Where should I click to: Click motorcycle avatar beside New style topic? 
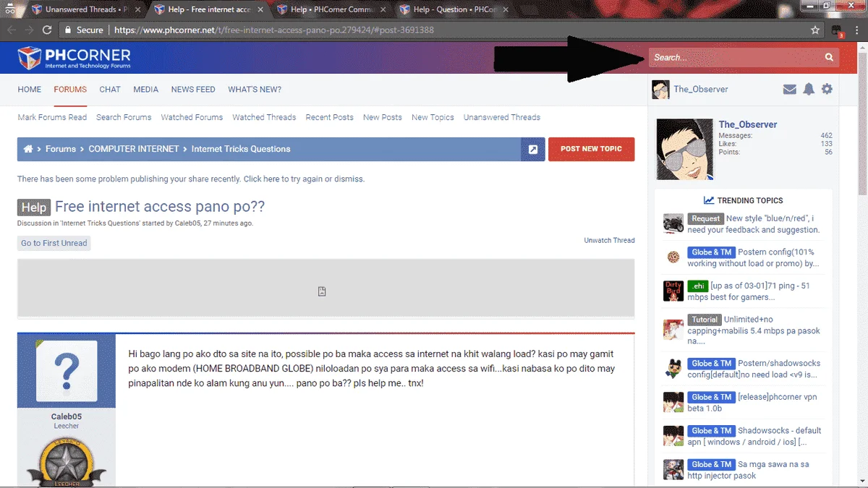673,223
